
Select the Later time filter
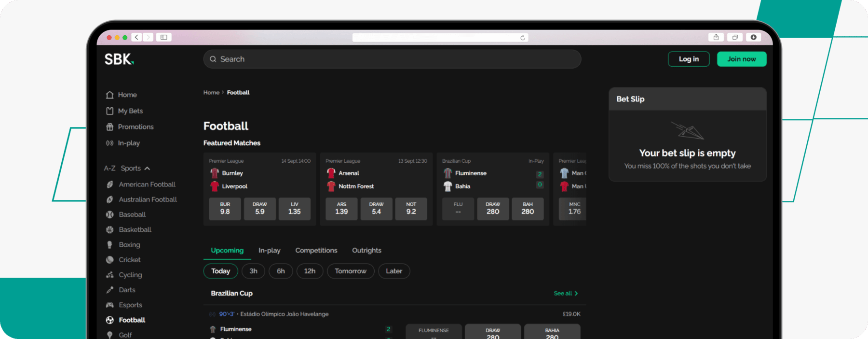[x=394, y=271]
